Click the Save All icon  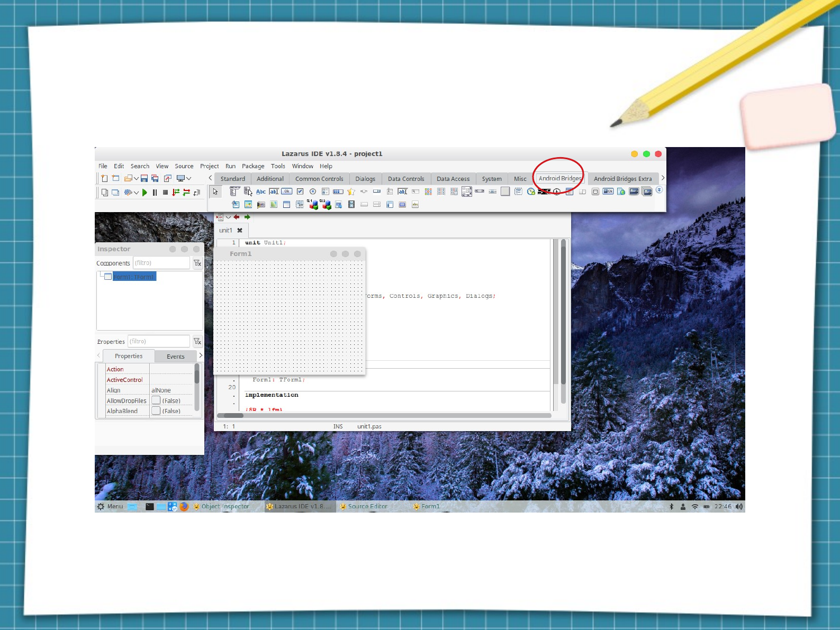pos(155,178)
